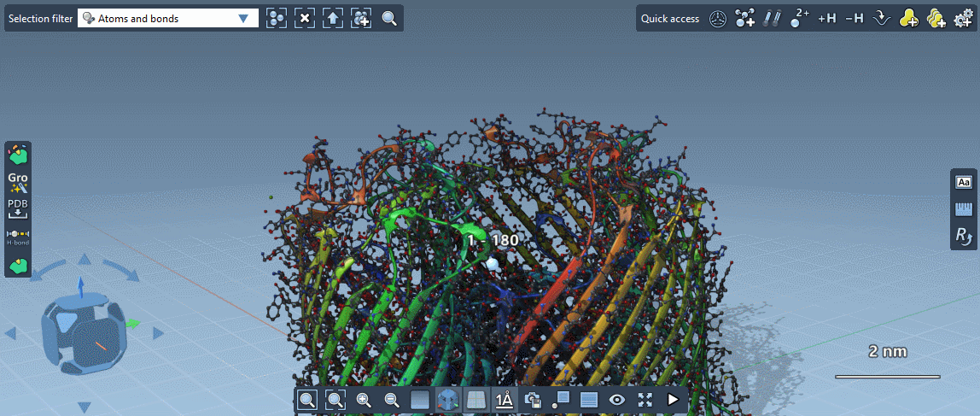Toggle visibility with the eye icon
The height and width of the screenshot is (416, 980).
tap(617, 400)
